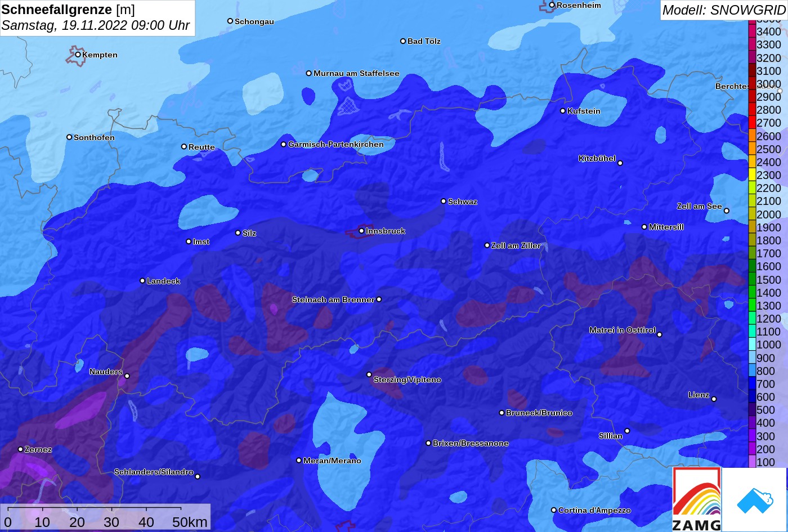
Task: Click the ZAMG rainbow logo
Action: pyautogui.click(x=697, y=499)
